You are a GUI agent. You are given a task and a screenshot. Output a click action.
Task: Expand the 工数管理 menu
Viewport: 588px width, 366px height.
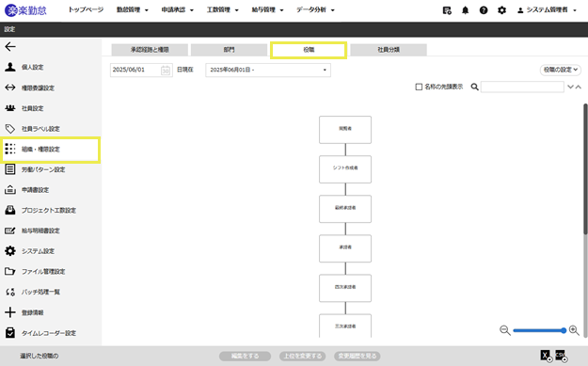(x=222, y=10)
